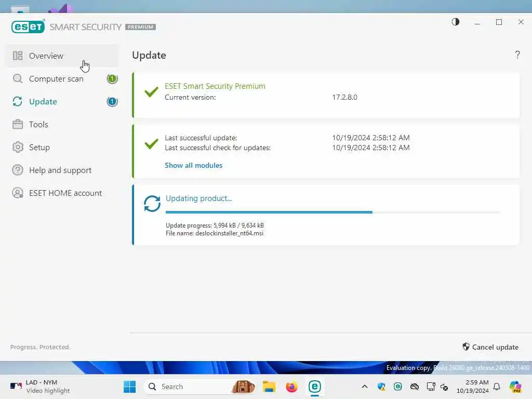Open the notifications bell icon
The width and height of the screenshot is (532, 399).
pyautogui.click(x=497, y=387)
